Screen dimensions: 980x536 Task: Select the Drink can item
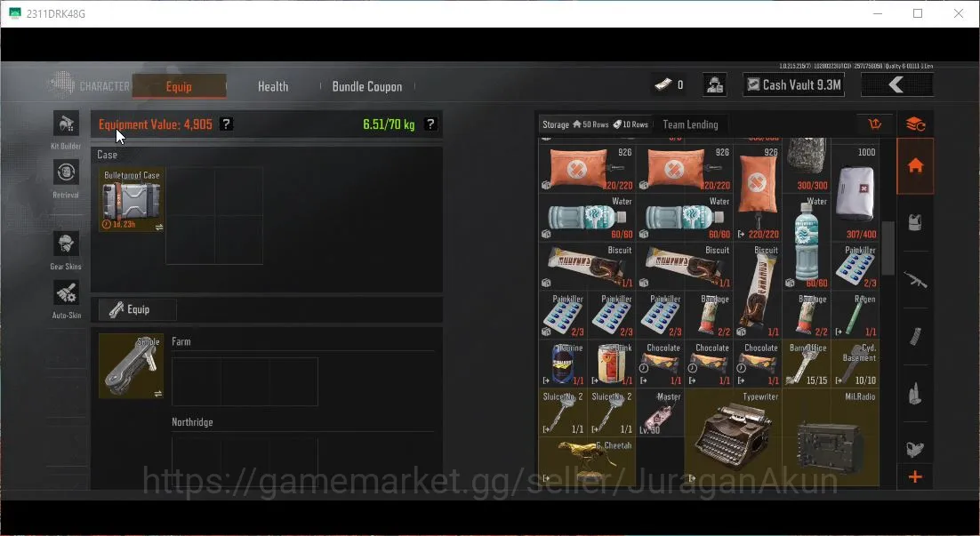[x=612, y=364]
